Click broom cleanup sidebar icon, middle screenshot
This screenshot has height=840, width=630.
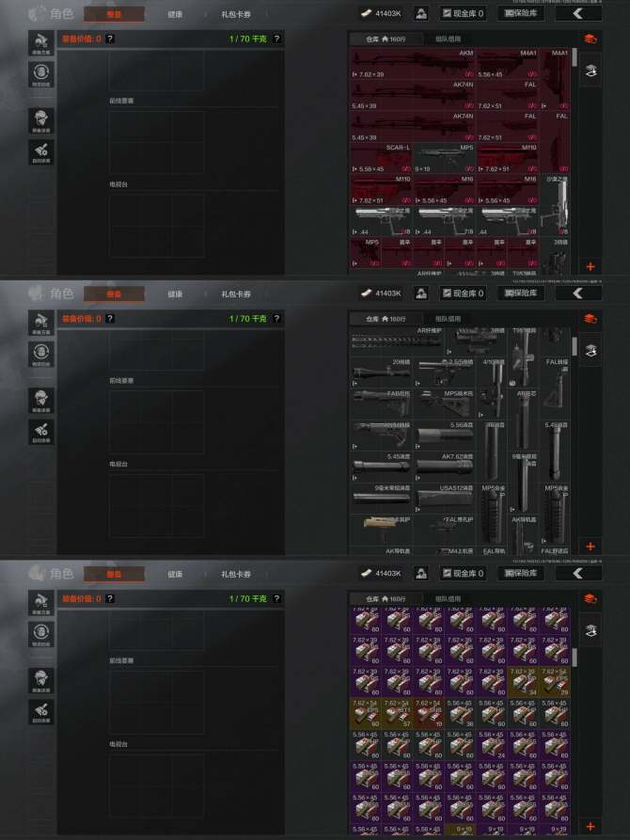[x=41, y=431]
